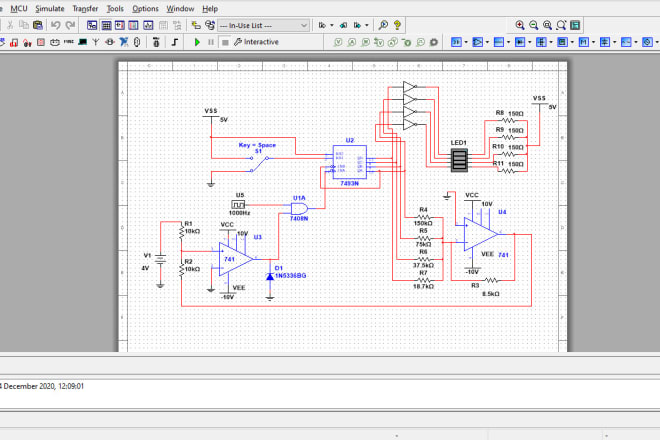Expand the arrow beside the blue diode icon
Image resolution: width=660 pixels, height=440 pixels.
pos(530,42)
